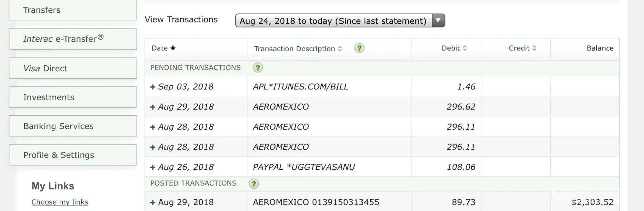Go to Visa Direct
The image size is (644, 211).
73,68
